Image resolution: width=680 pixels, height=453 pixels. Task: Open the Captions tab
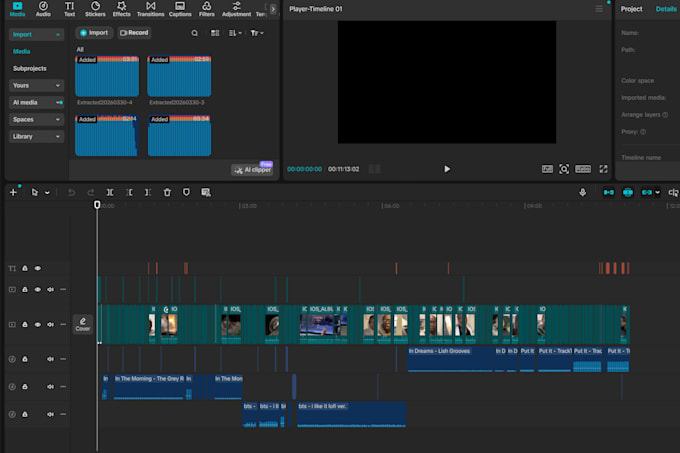[180, 9]
